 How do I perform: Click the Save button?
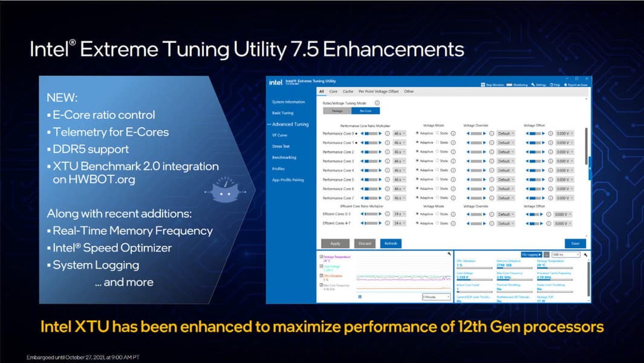[x=575, y=243]
